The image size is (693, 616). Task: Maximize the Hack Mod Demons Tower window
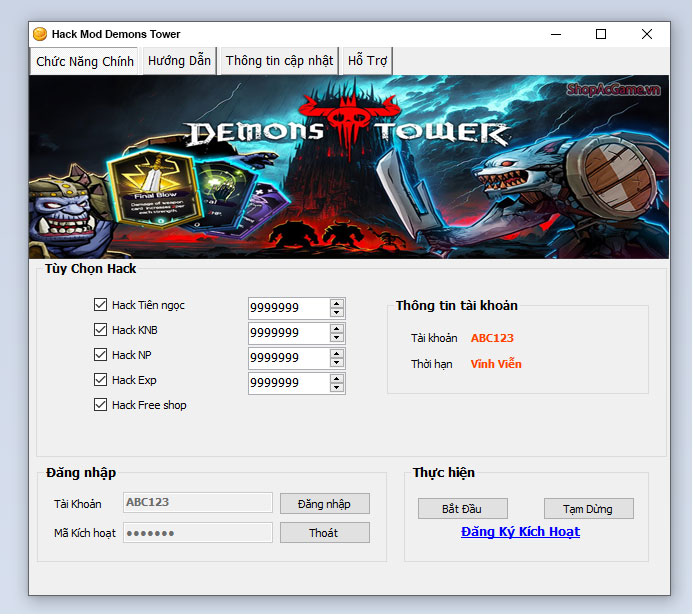(x=601, y=34)
